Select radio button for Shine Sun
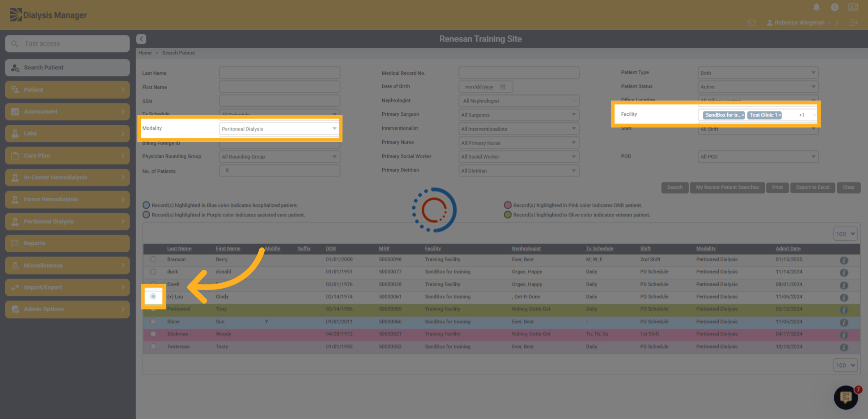868x419 pixels. 153,321
